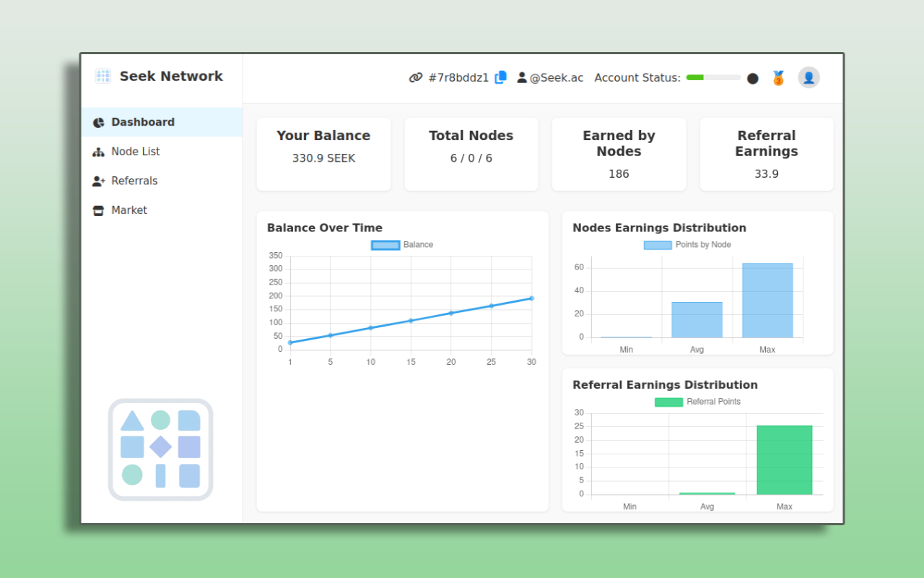
Task: Click the Account Status progress bar
Action: (x=712, y=78)
